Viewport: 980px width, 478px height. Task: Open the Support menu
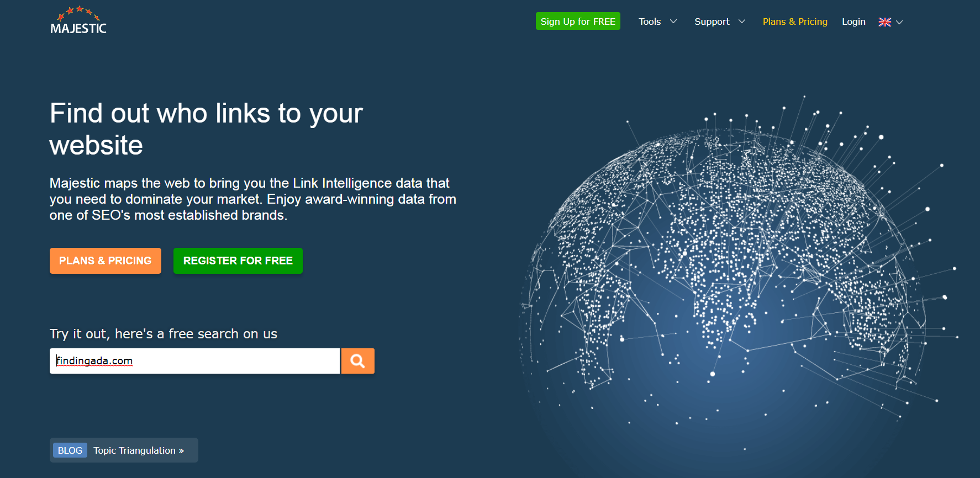click(x=712, y=22)
